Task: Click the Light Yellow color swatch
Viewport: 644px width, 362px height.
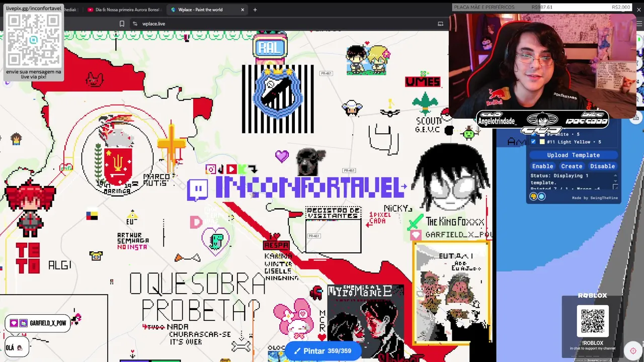Action: click(542, 142)
